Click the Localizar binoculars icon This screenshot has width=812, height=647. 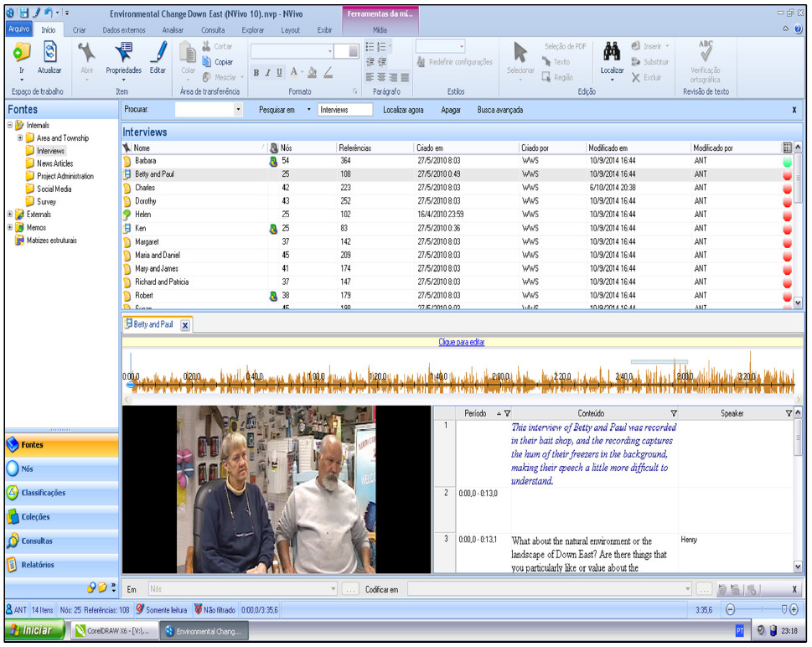[x=612, y=53]
